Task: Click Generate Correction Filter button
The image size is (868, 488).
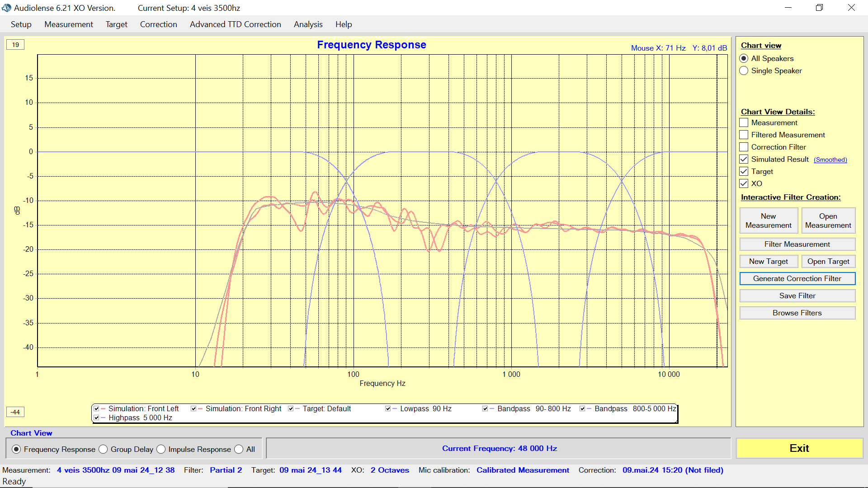Action: pos(797,278)
